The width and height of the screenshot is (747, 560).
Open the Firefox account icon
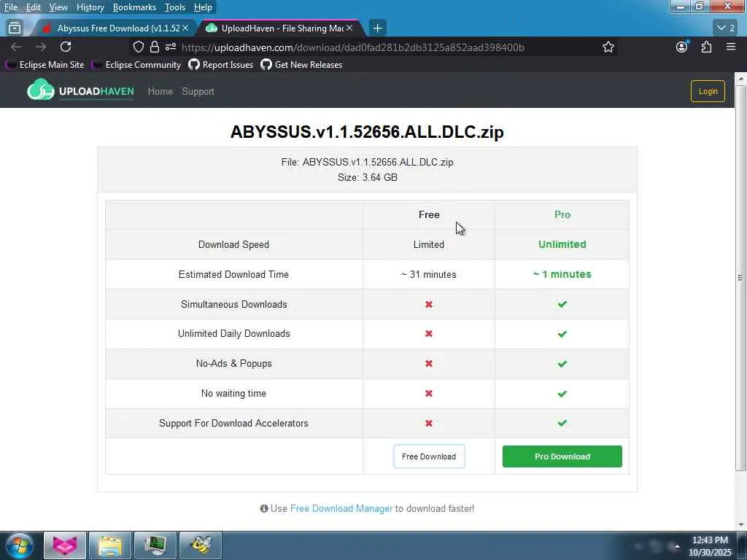(682, 47)
